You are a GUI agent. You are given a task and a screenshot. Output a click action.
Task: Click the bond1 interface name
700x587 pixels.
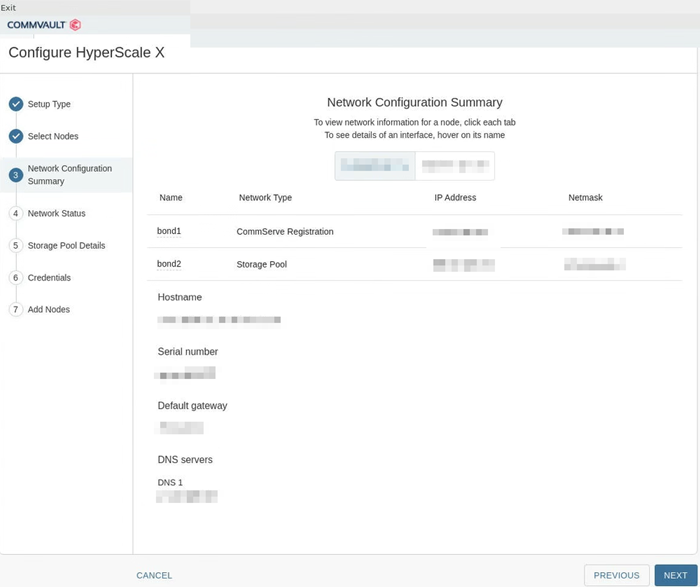point(169,231)
